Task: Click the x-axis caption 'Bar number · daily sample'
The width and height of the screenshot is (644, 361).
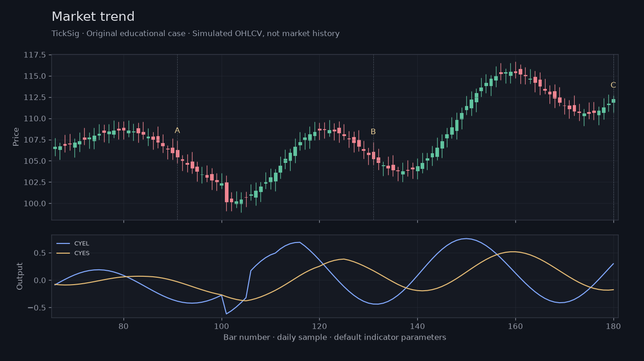Action: tap(334, 337)
